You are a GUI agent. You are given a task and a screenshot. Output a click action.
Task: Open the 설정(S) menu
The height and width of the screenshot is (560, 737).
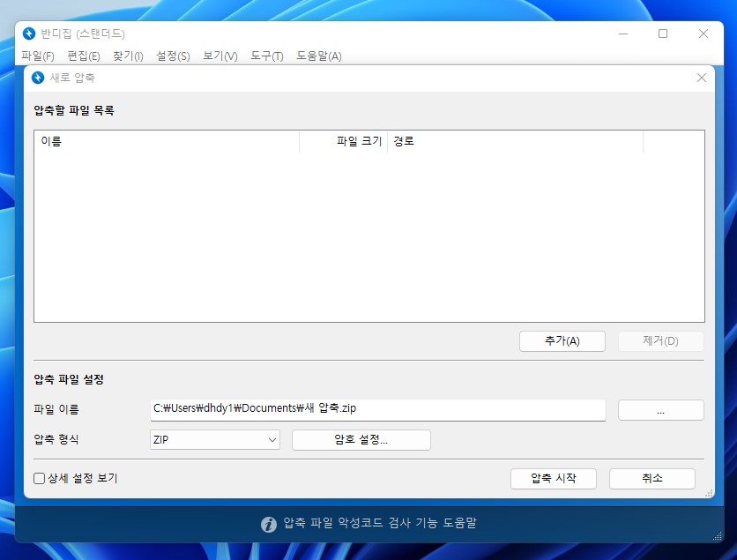click(x=173, y=56)
